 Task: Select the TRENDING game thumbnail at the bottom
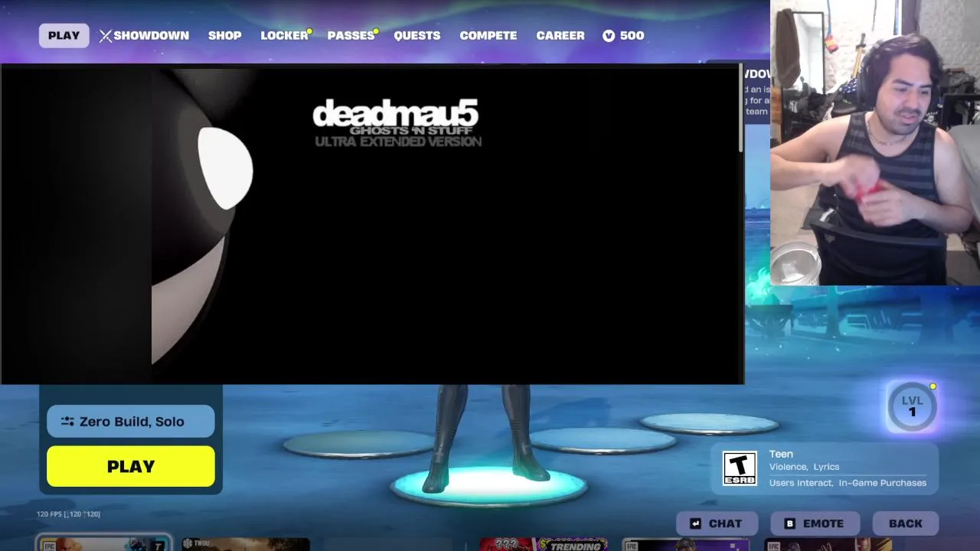click(544, 544)
